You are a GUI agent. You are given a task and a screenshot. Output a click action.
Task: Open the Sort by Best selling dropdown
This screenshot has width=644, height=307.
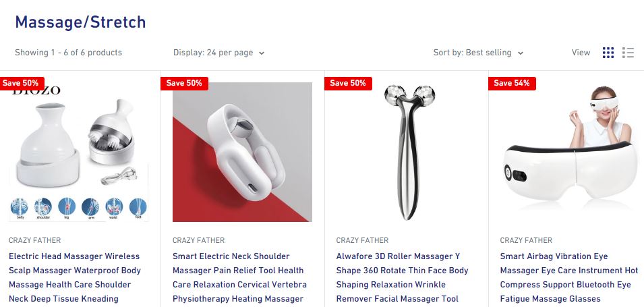tap(478, 53)
